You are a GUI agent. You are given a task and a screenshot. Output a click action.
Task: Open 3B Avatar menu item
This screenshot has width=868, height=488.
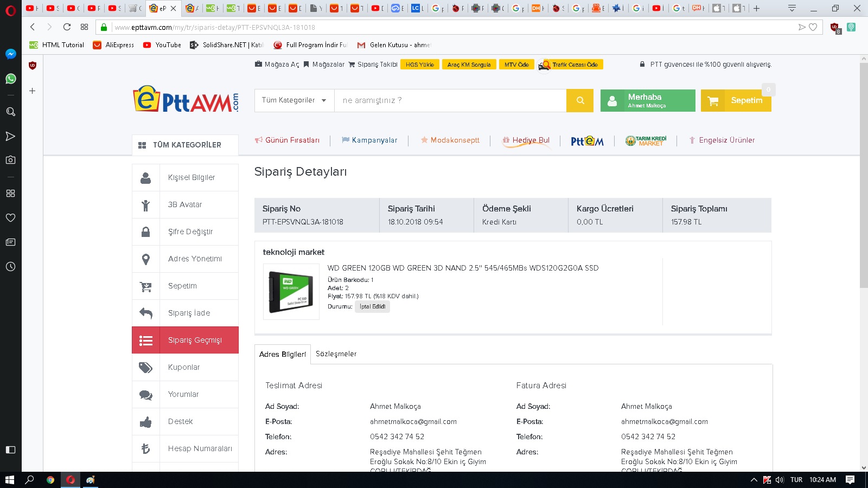point(185,204)
